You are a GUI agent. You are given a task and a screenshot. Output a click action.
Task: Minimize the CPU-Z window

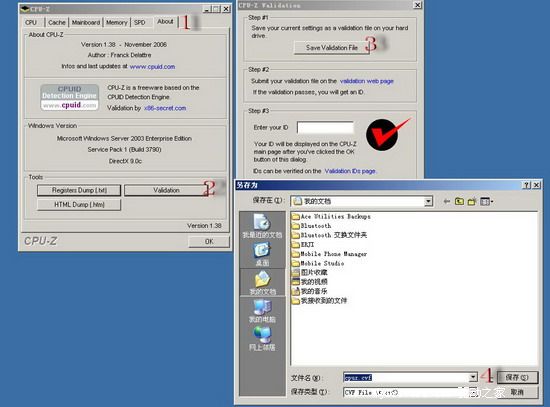coord(206,9)
